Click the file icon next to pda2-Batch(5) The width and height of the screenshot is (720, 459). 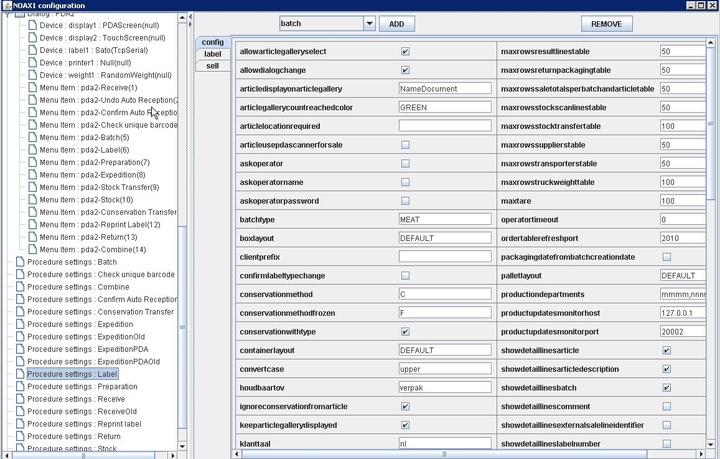tap(32, 137)
